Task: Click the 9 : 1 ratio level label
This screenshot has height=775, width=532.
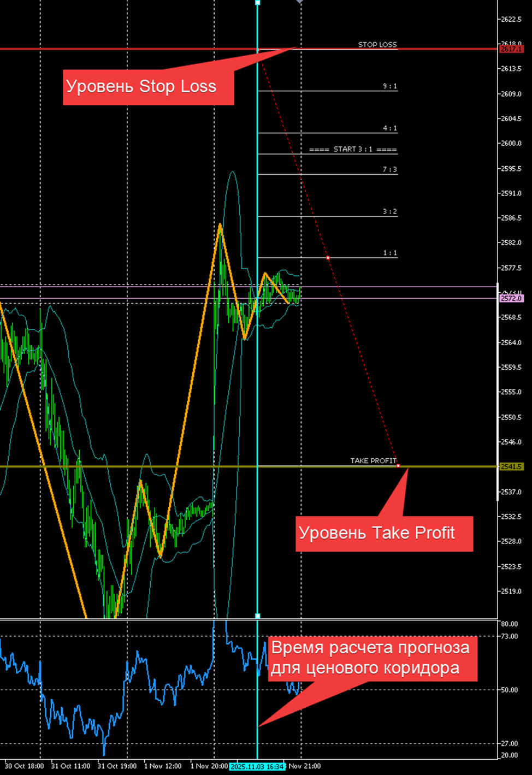Action: [389, 86]
